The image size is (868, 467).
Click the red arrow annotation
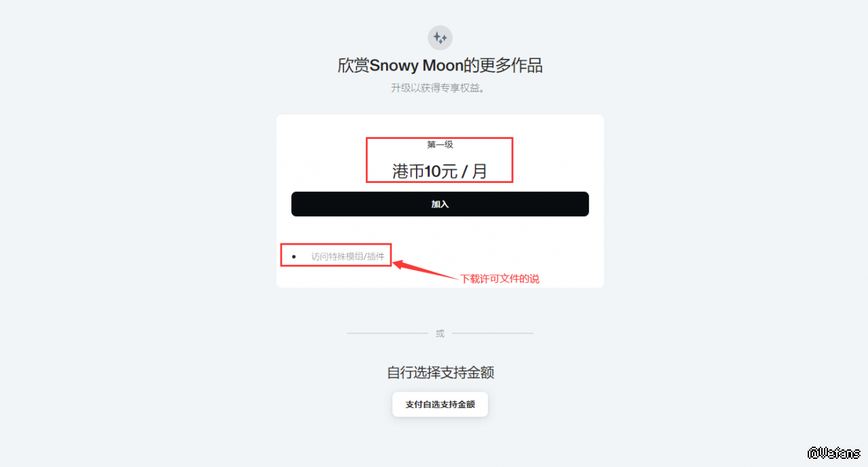pyautogui.click(x=426, y=270)
